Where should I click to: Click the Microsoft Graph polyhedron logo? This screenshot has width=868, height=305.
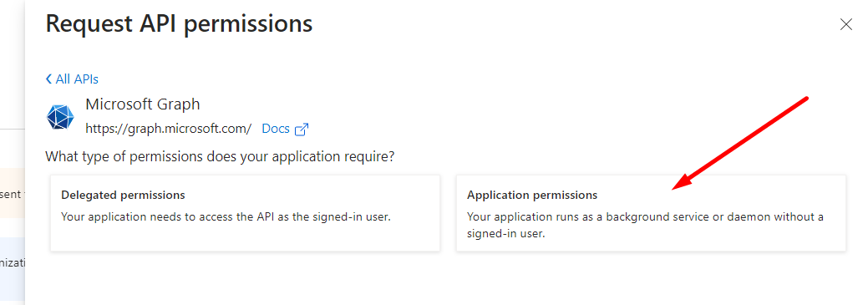[60, 117]
